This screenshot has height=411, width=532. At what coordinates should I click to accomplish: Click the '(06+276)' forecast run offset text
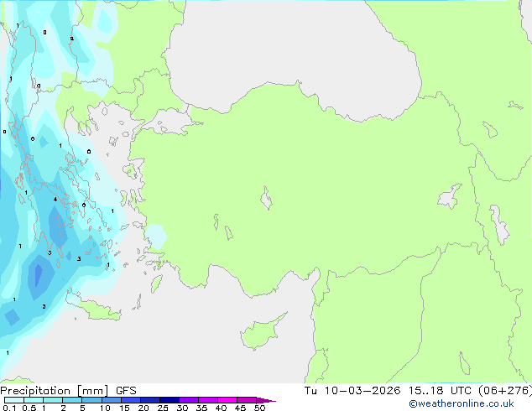tap(505, 391)
